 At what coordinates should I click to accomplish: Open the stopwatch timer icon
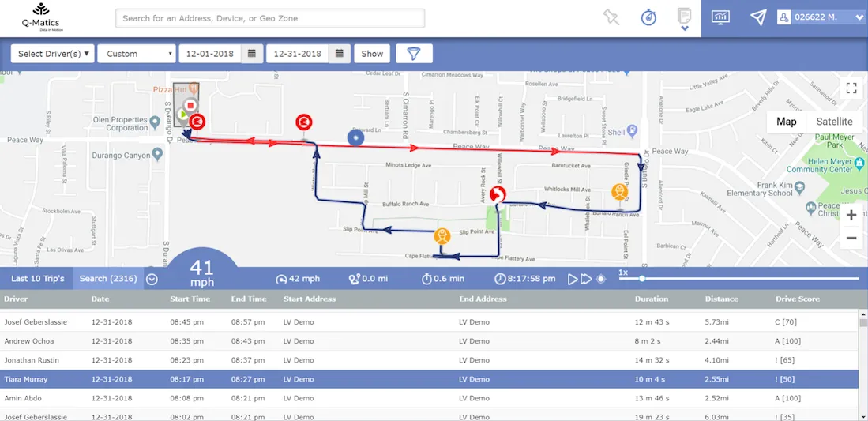[x=648, y=17]
